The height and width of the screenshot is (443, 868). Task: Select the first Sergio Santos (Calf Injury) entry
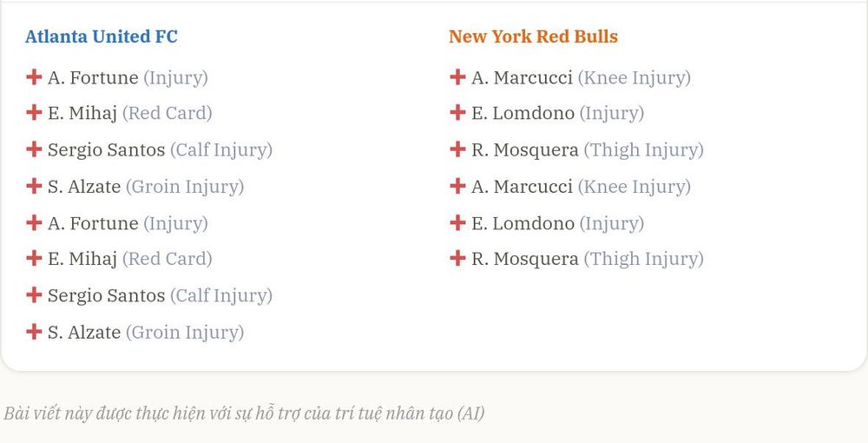[x=149, y=149]
